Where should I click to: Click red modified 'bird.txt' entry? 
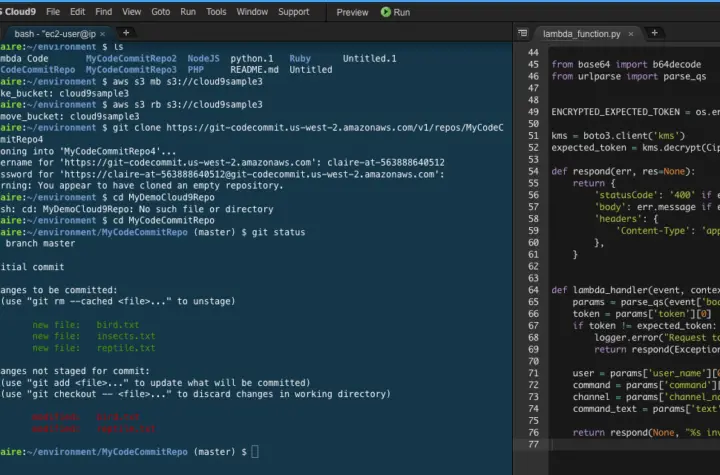(118, 417)
